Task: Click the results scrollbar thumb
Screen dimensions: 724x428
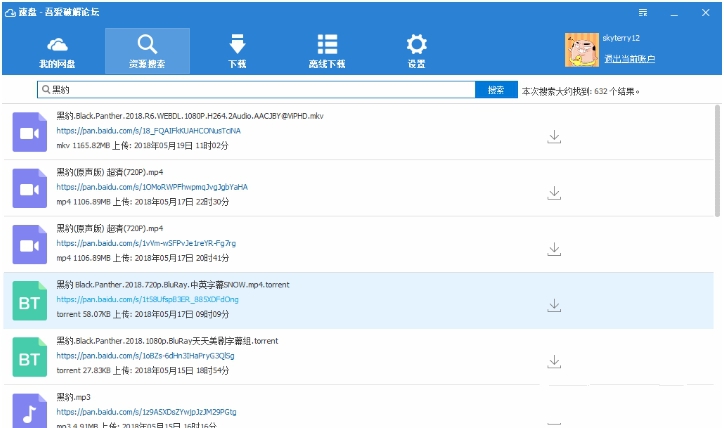Action: (717, 161)
